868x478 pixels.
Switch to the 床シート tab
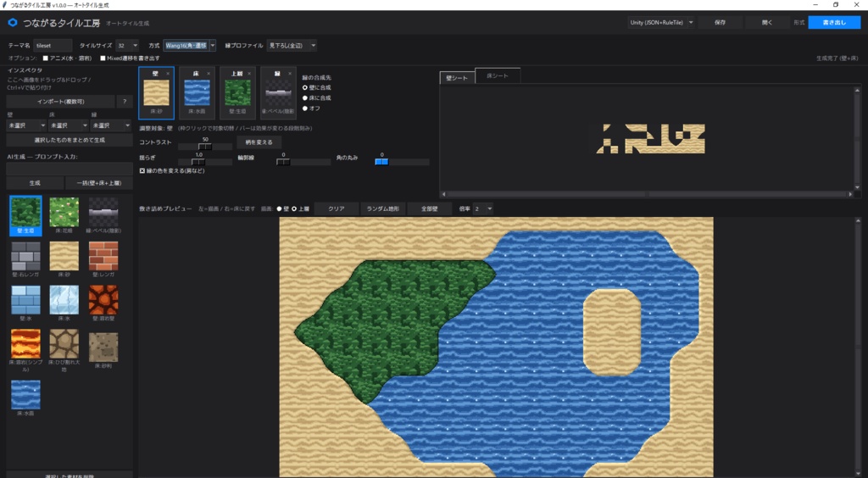497,75
